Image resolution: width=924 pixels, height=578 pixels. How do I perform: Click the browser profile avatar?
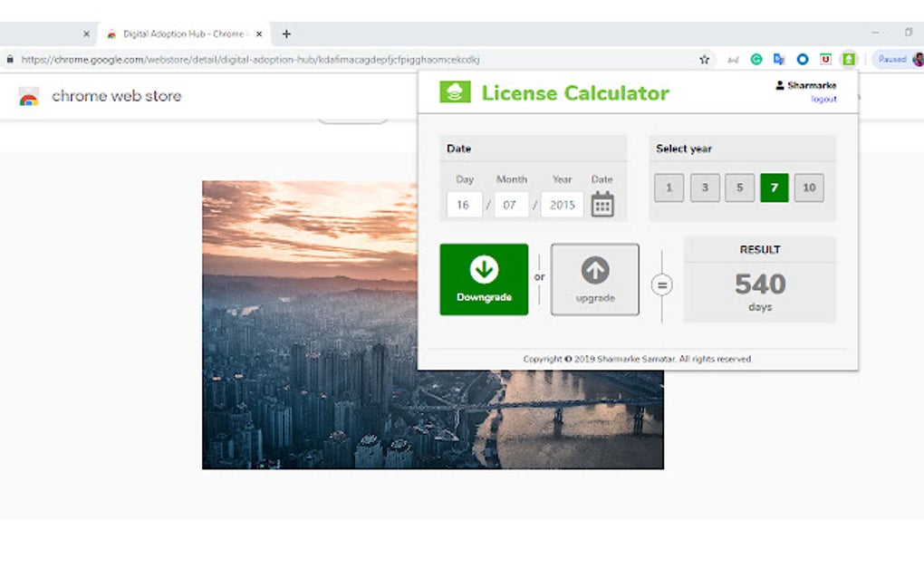[x=917, y=58]
